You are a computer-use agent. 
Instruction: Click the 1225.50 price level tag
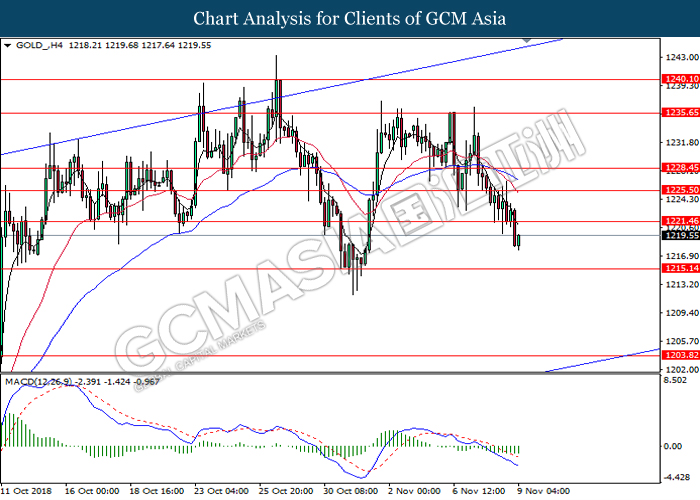pyautogui.click(x=681, y=190)
